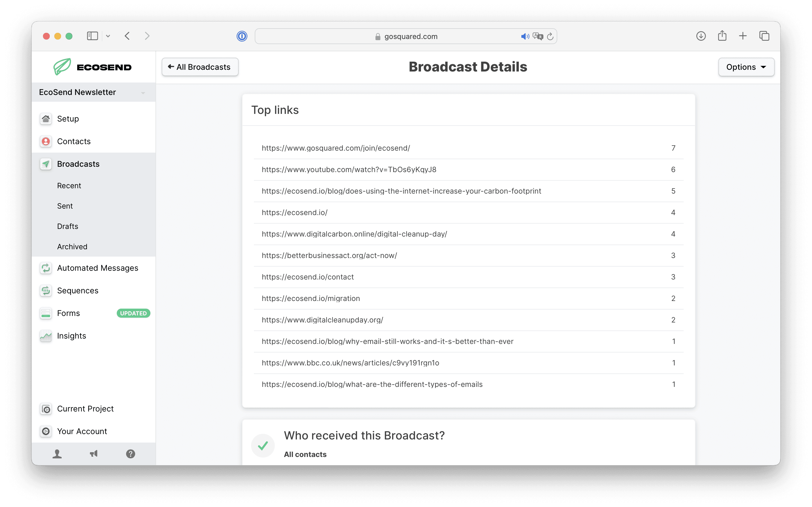812x507 pixels.
Task: Click the https://ecosend.io/ link row
Action: pyautogui.click(x=468, y=212)
